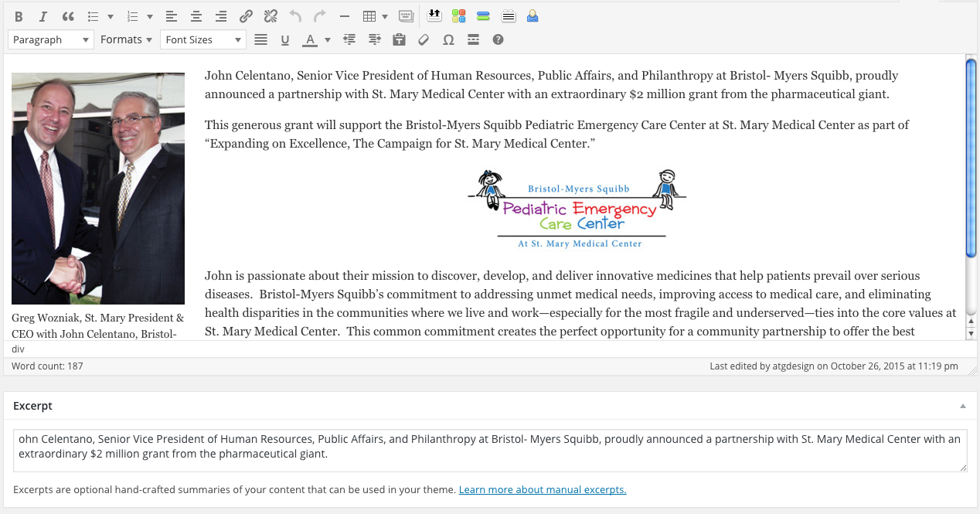Apply italic formatting

click(43, 16)
